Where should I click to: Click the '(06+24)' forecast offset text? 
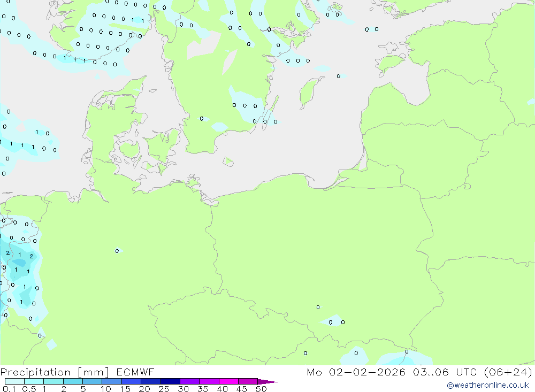508,372
